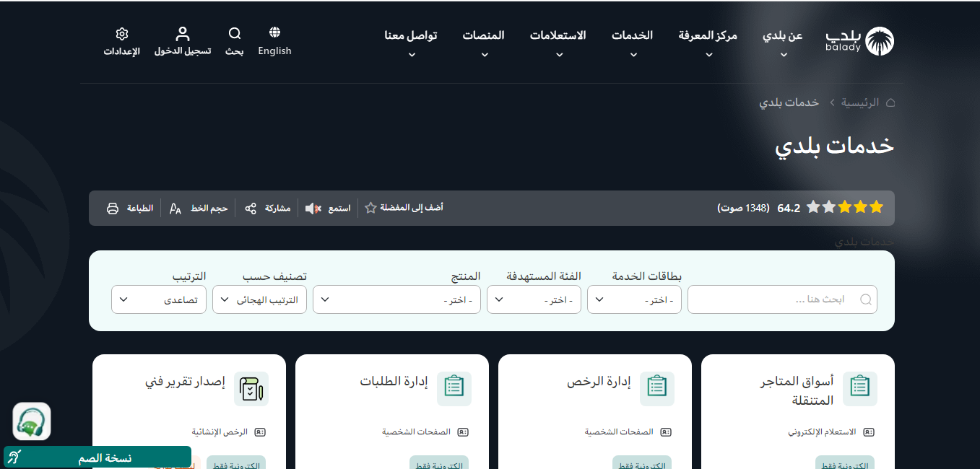This screenshot has width=980, height=469.
Task: Open the settings gear icon
Action: (x=121, y=34)
